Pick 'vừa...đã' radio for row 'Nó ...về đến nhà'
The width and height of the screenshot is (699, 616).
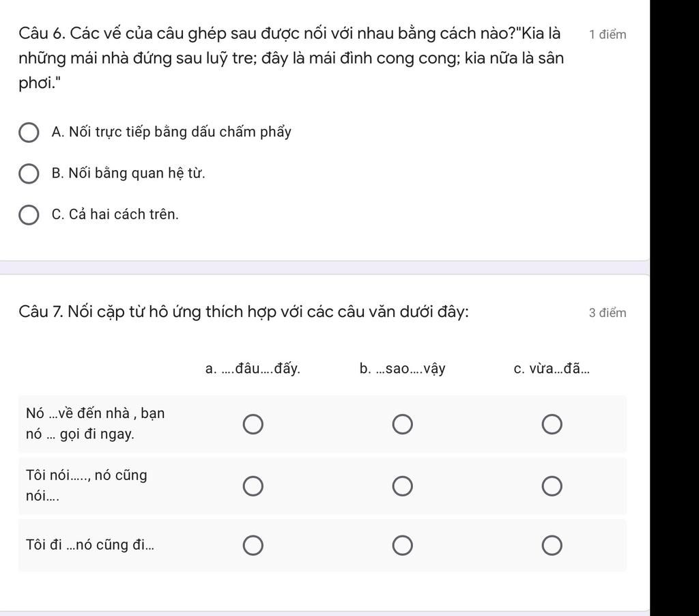552,424
